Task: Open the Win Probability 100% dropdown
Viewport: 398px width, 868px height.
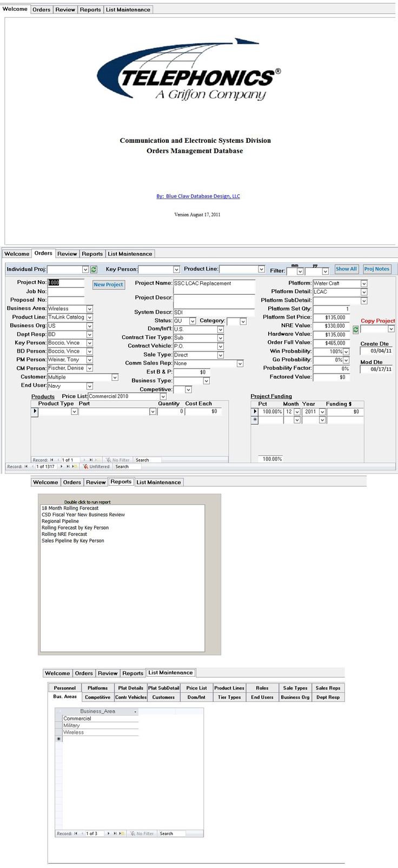Action: pos(346,352)
